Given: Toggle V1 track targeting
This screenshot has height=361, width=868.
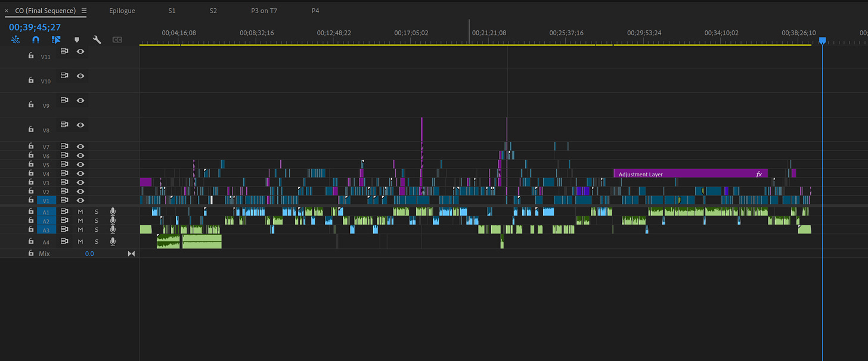Looking at the screenshot, I should click(46, 201).
